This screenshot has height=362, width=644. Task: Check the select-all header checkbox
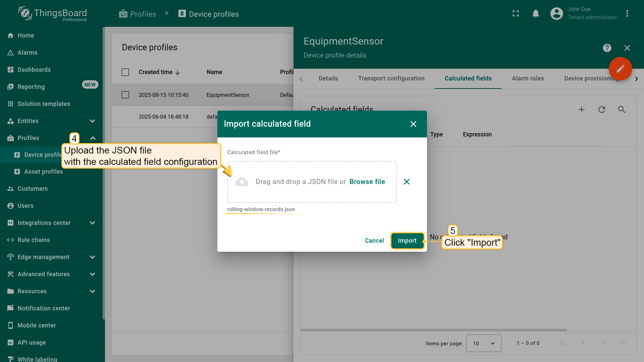tap(125, 72)
